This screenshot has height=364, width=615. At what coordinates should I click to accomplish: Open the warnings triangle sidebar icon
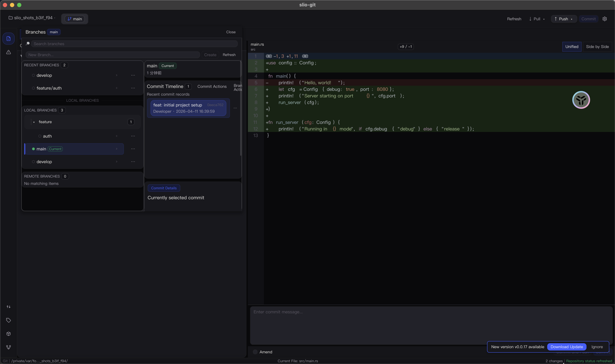9,52
